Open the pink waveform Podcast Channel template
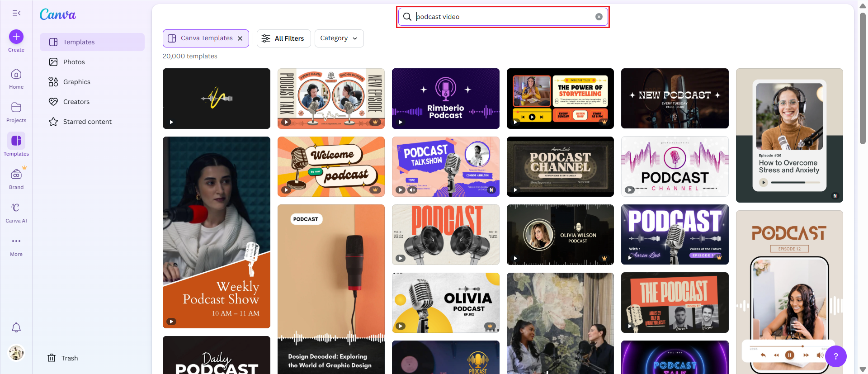The image size is (868, 374). [x=675, y=166]
